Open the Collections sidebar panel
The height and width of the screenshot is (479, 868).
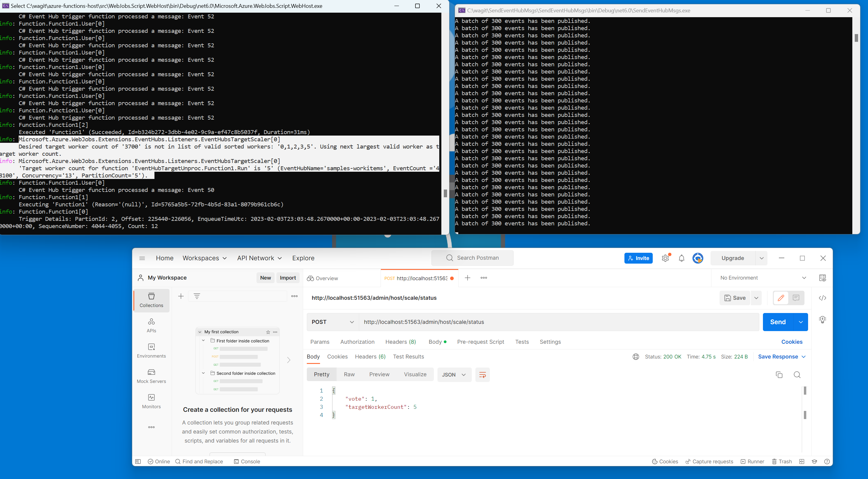(151, 300)
